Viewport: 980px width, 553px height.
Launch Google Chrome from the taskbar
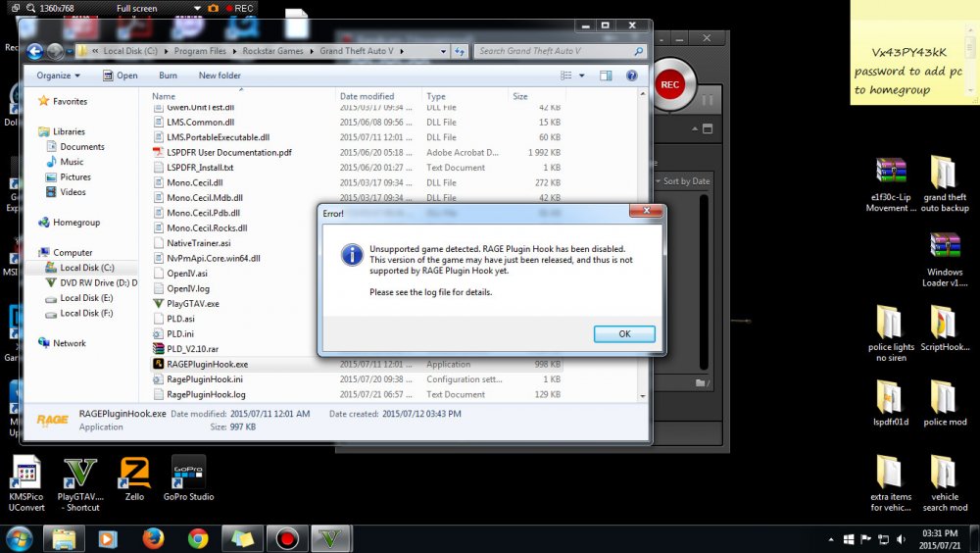pos(198,538)
